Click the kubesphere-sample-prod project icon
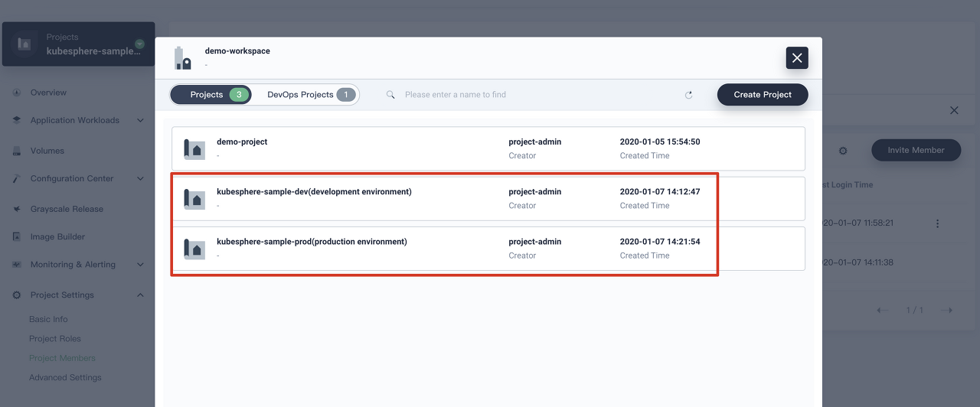Viewport: 980px width, 407px height. coord(194,249)
